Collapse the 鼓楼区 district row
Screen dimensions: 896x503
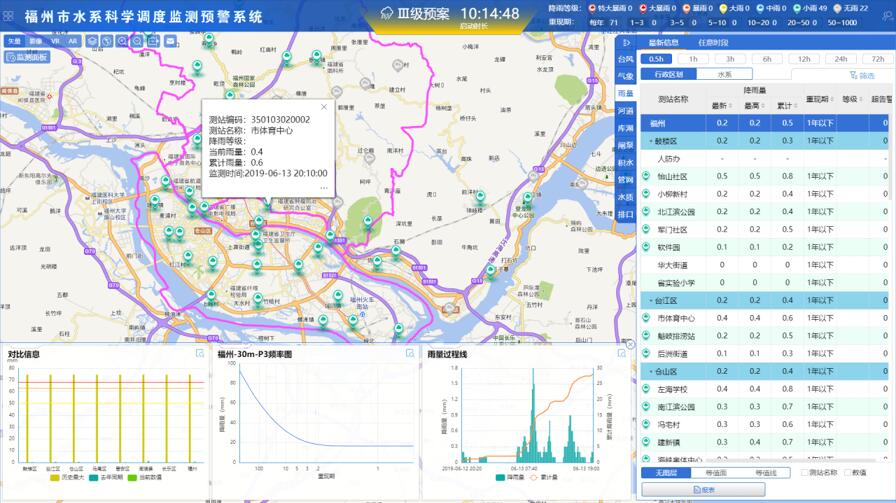click(650, 141)
